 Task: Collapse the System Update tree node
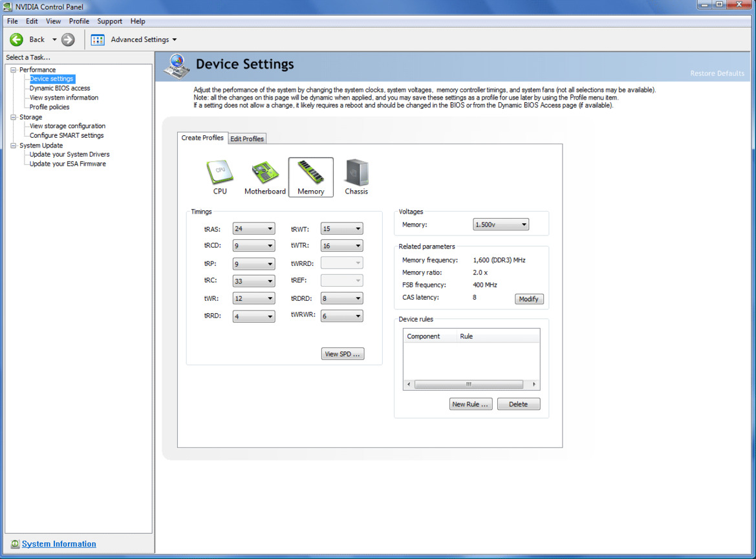point(14,146)
